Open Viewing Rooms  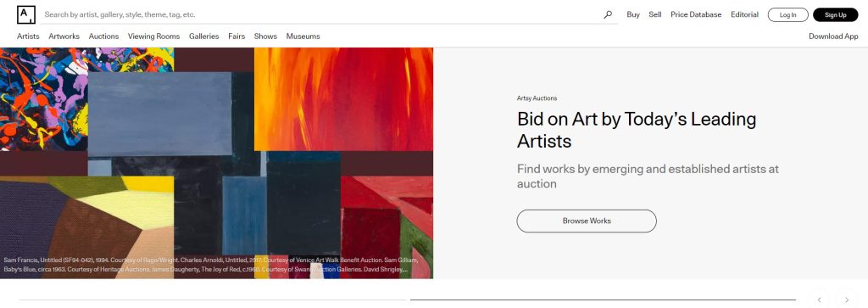pyautogui.click(x=154, y=36)
